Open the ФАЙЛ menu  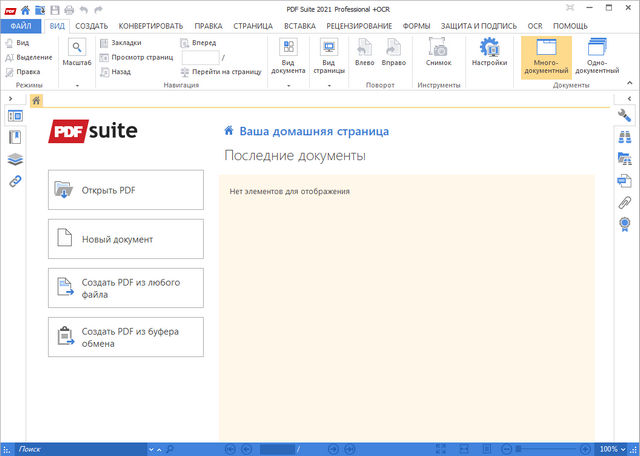(x=21, y=24)
